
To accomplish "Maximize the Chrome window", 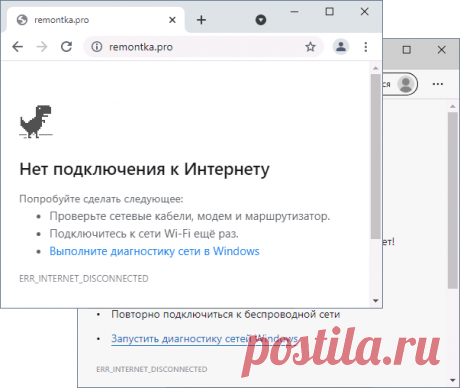I will [329, 12].
